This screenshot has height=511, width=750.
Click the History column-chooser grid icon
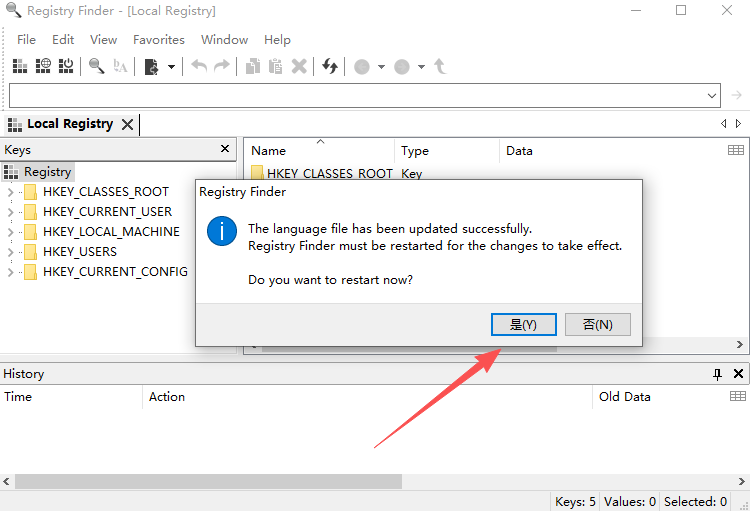tap(738, 396)
